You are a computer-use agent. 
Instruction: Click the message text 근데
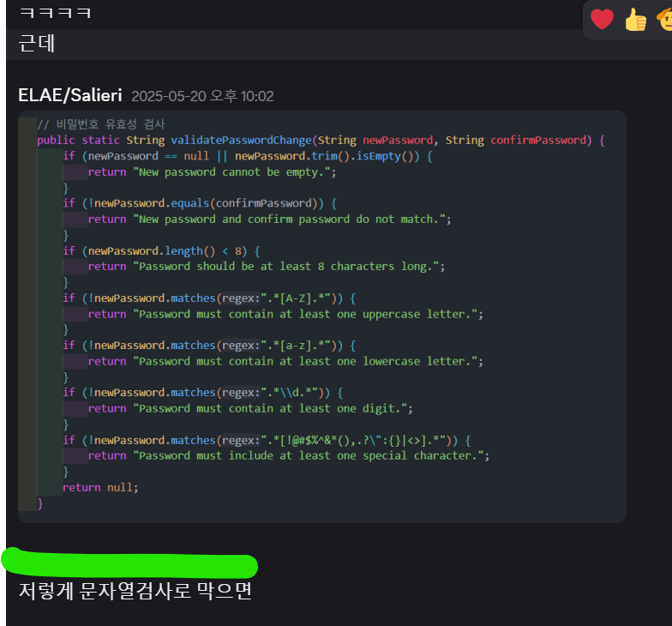click(x=37, y=43)
